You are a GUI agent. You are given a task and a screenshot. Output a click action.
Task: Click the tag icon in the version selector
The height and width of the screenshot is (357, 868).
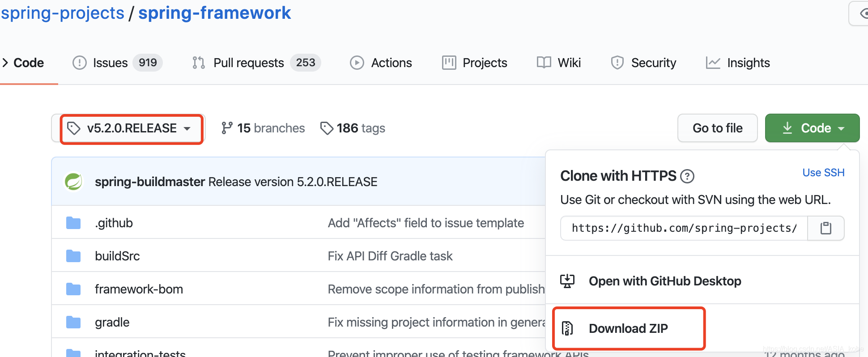[x=74, y=128]
